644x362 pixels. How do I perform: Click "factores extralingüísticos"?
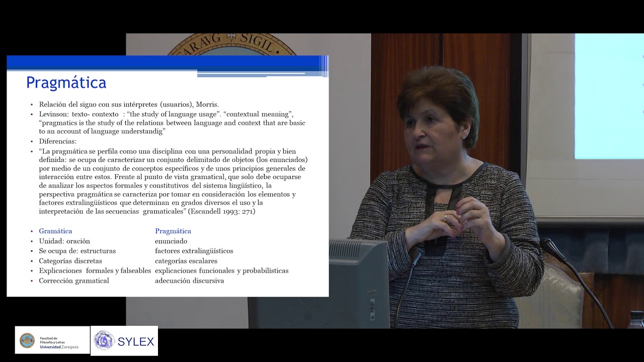[x=194, y=251]
